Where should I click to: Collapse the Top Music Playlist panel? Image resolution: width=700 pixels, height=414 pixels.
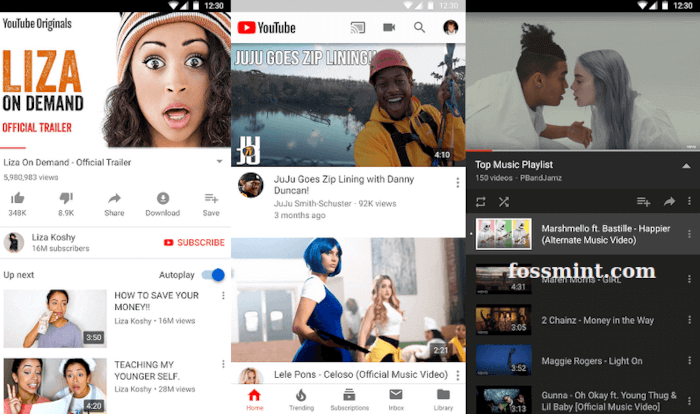(x=686, y=166)
